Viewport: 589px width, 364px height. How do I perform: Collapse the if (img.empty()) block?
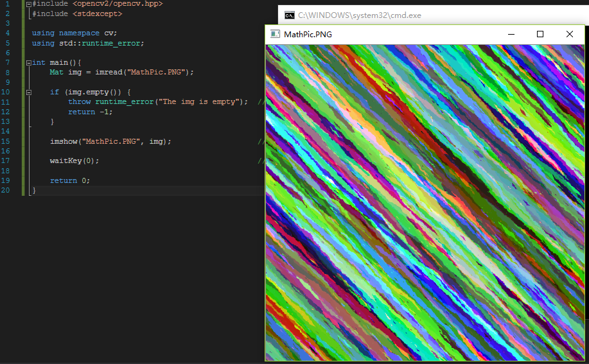[29, 92]
